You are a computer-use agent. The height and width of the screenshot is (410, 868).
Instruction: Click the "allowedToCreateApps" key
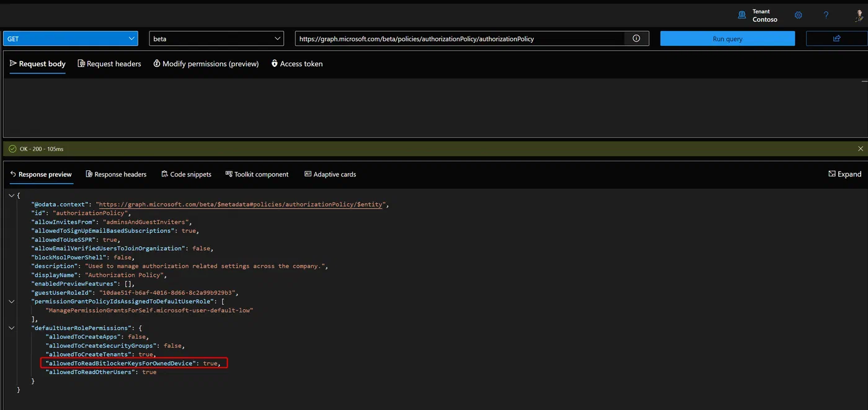click(84, 337)
